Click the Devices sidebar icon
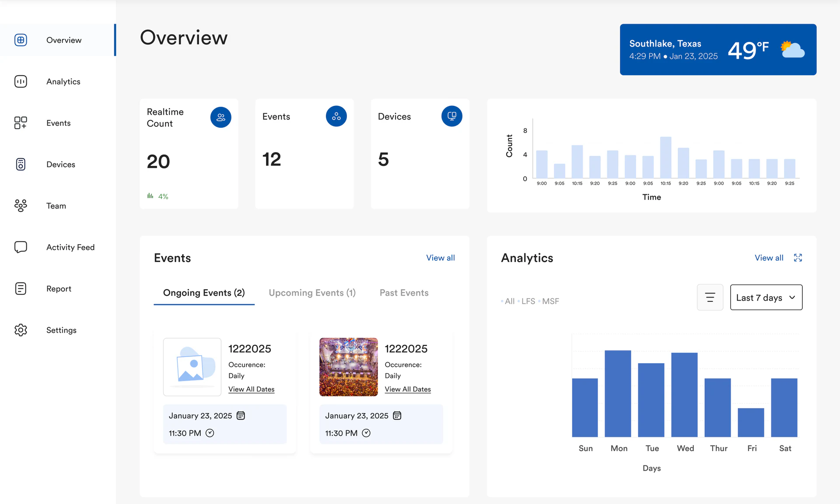840x504 pixels. pyautogui.click(x=21, y=164)
